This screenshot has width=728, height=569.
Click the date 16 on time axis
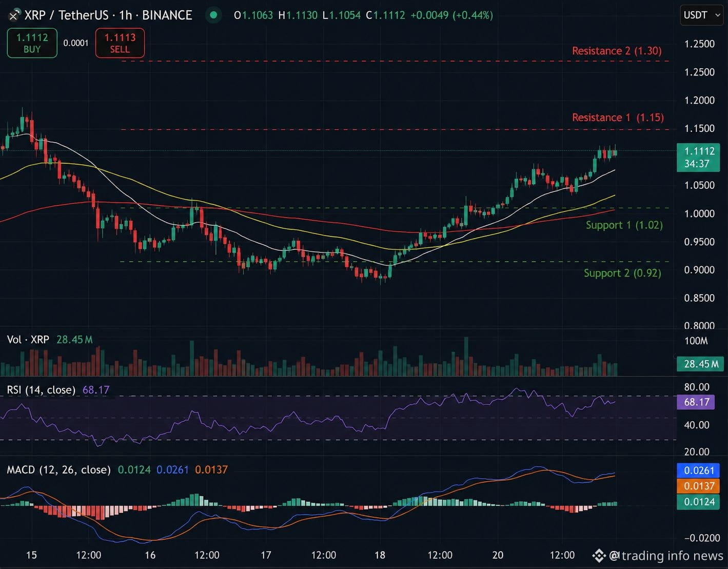(150, 555)
